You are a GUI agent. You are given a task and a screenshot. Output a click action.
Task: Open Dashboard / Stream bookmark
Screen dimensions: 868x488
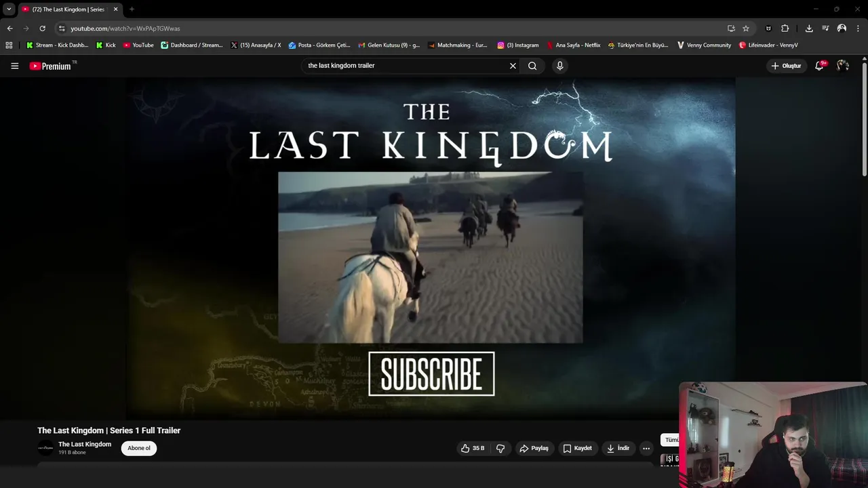[x=192, y=45]
